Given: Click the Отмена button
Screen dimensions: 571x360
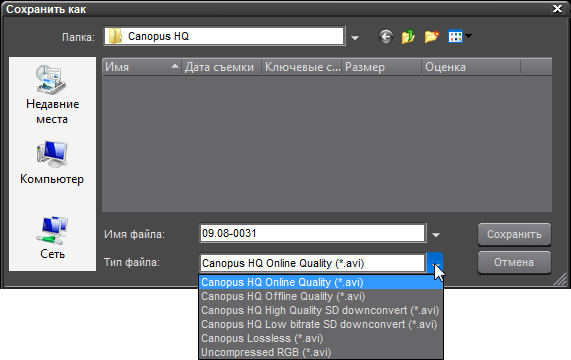Looking at the screenshot, I should (x=514, y=262).
